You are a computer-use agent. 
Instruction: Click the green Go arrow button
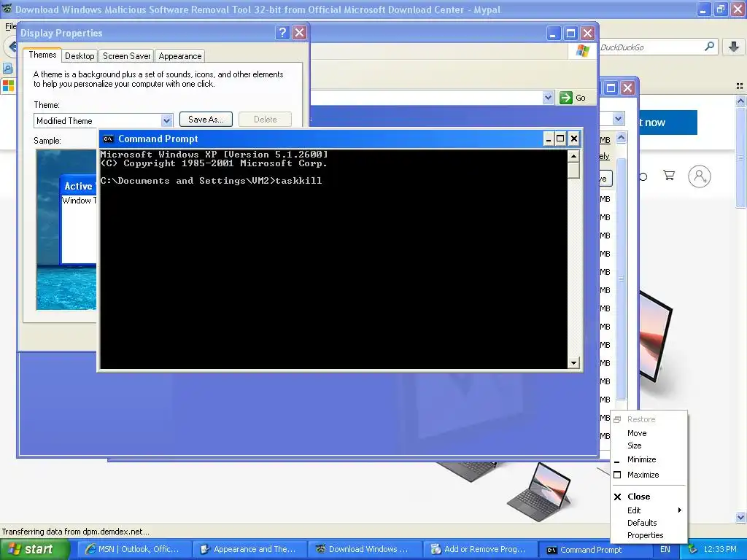pos(565,98)
